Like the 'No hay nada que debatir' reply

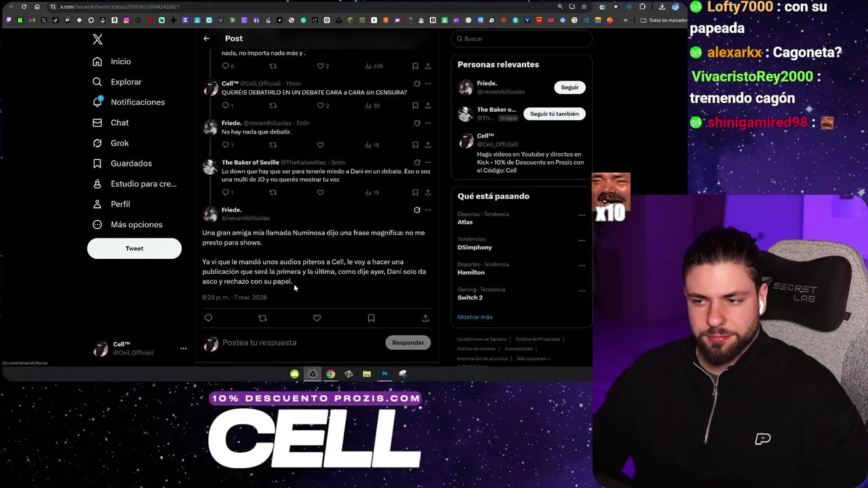[320, 145]
